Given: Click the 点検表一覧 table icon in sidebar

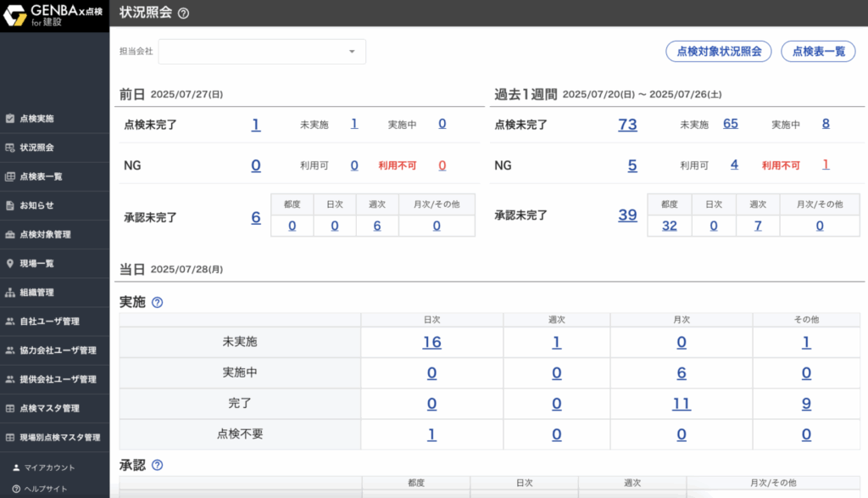Looking at the screenshot, I should click(x=10, y=176).
